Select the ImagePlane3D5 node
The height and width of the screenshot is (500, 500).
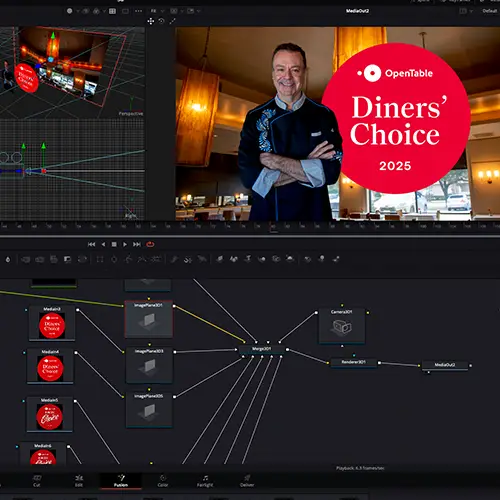(x=149, y=410)
